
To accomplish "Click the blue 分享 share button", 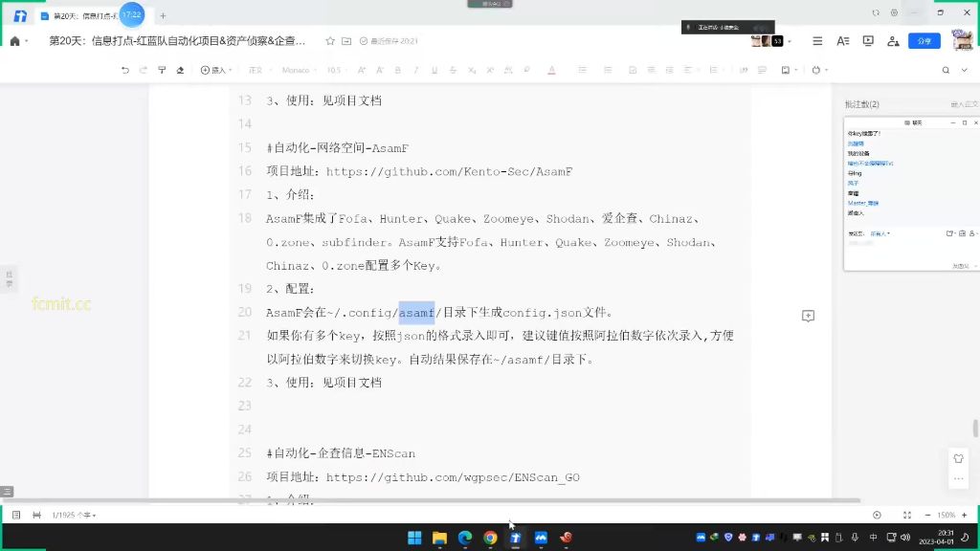I will tap(924, 41).
